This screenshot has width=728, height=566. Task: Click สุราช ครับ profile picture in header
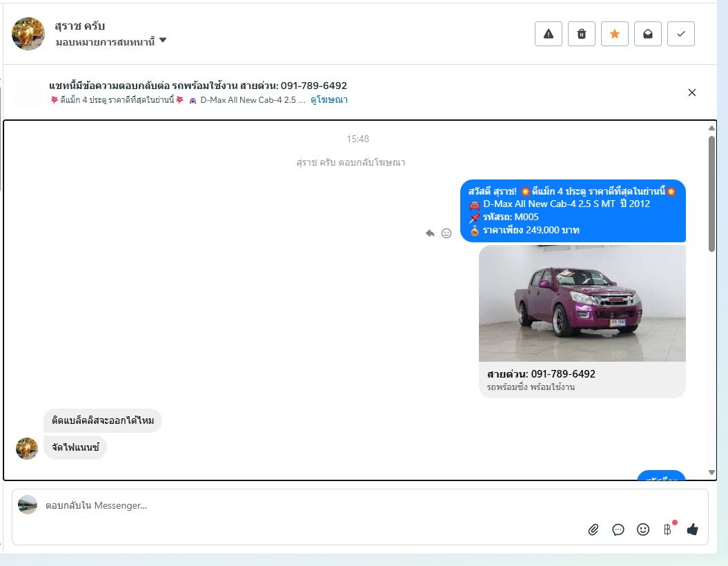click(28, 34)
